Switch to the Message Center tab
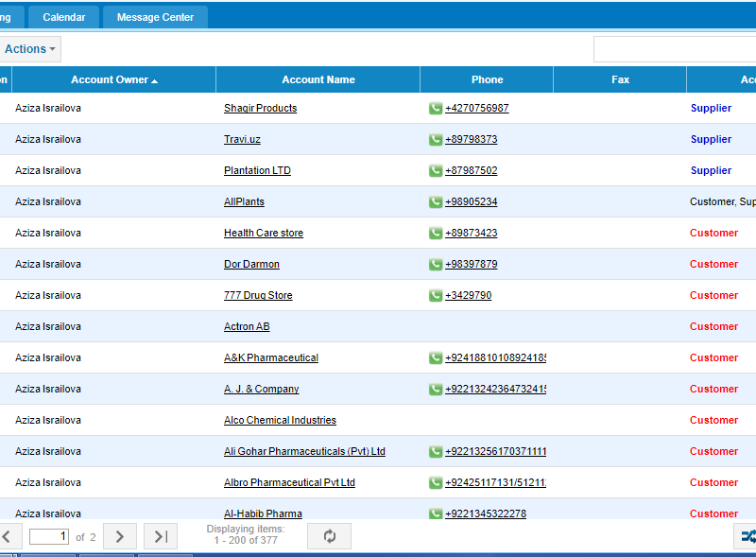Viewport: 756px width, 557px height. coord(155,17)
